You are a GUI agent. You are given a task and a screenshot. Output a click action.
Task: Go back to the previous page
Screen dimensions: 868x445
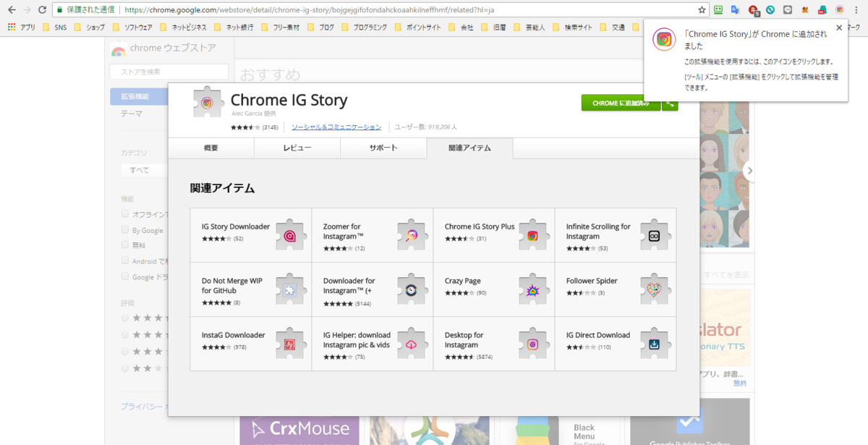pyautogui.click(x=12, y=10)
